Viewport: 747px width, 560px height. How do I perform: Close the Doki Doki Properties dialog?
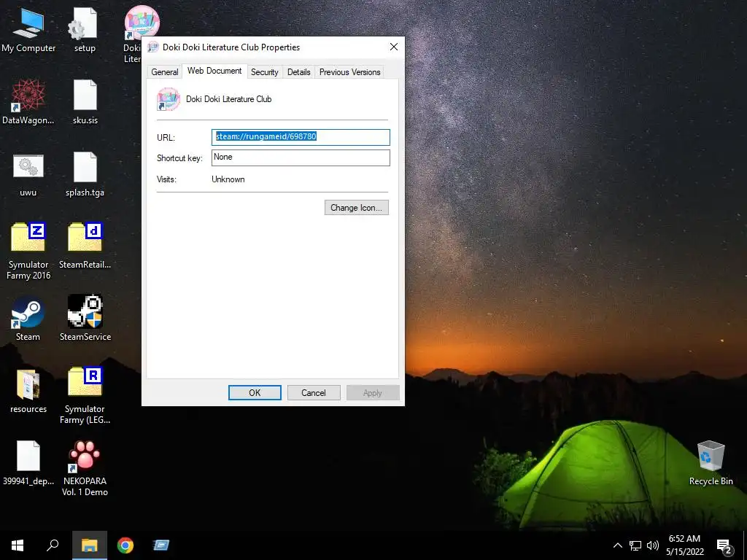(x=393, y=47)
